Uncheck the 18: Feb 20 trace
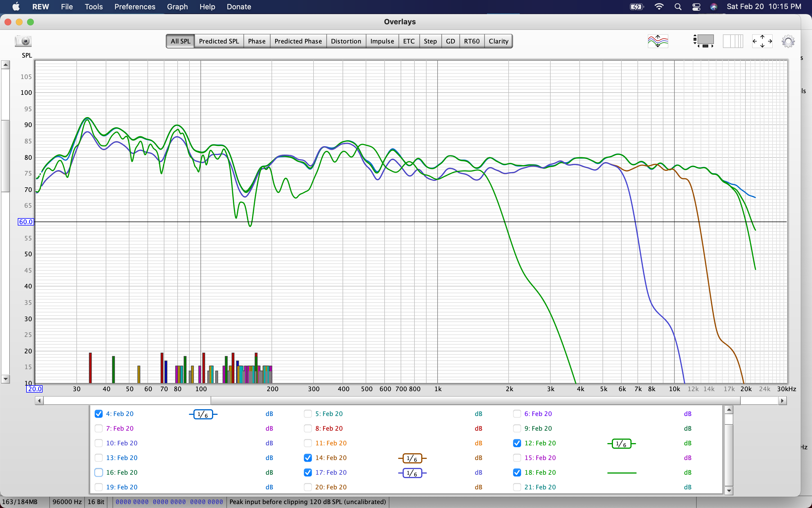812x508 pixels. 517,472
